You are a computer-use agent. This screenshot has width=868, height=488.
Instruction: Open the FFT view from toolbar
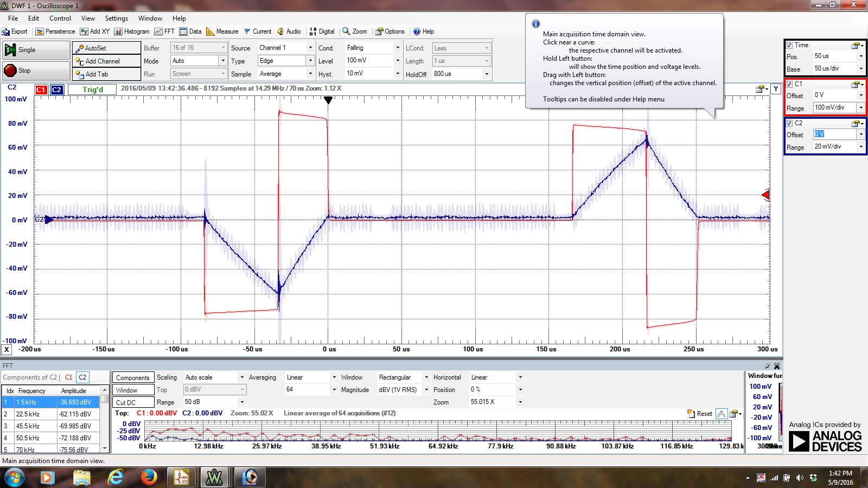click(x=164, y=31)
